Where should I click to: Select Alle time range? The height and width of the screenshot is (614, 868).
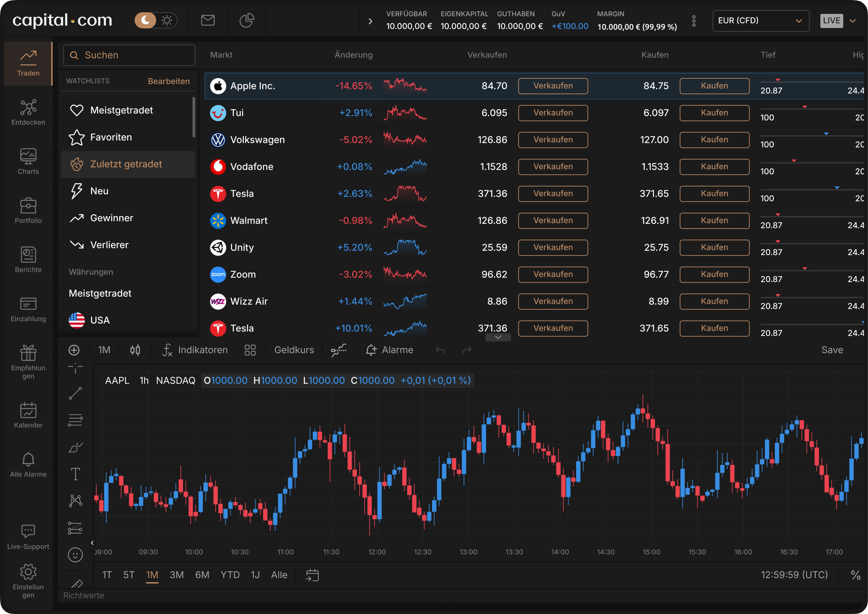(x=279, y=575)
